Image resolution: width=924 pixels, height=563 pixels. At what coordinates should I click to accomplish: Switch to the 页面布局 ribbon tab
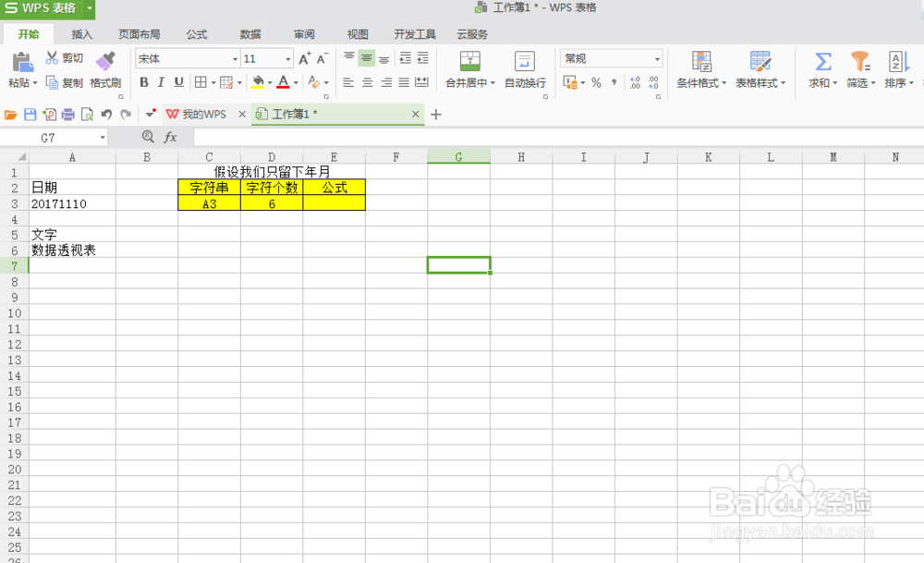140,34
